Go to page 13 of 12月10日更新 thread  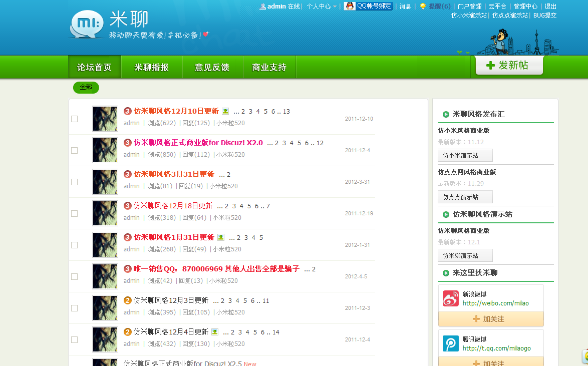(x=286, y=111)
